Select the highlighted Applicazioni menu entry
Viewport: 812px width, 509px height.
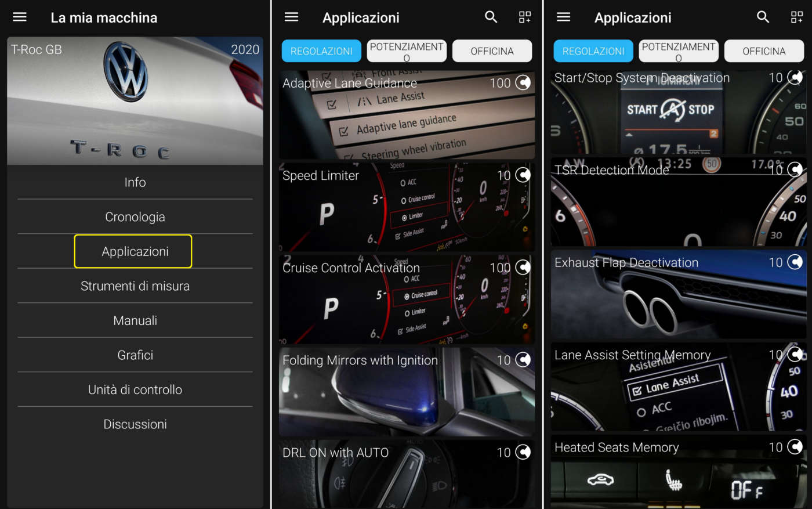point(133,251)
